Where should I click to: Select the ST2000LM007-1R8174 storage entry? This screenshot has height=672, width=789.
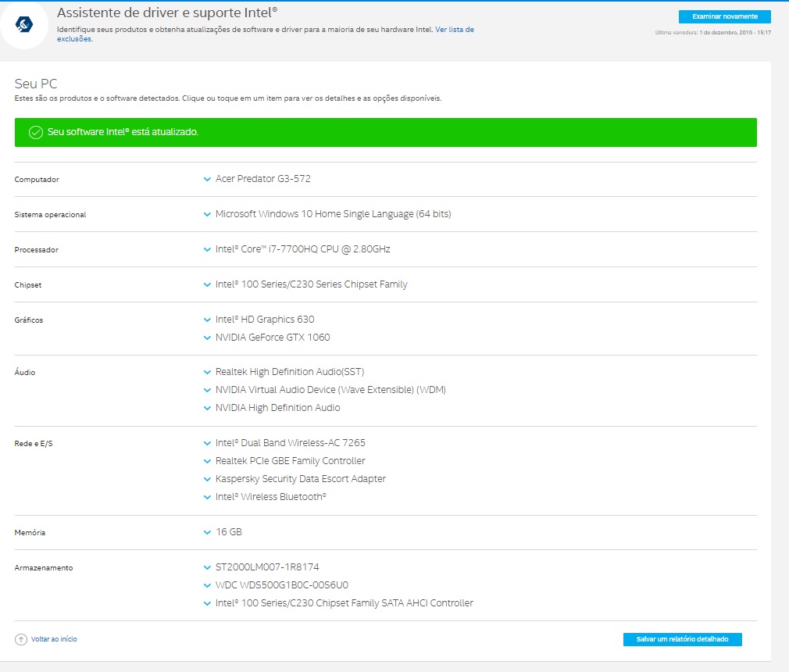(x=267, y=567)
